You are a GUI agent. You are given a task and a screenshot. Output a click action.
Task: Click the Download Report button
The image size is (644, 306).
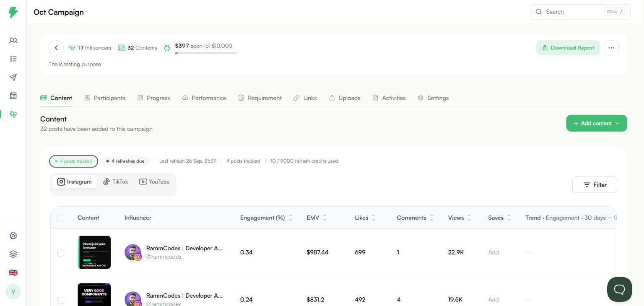coord(568,48)
